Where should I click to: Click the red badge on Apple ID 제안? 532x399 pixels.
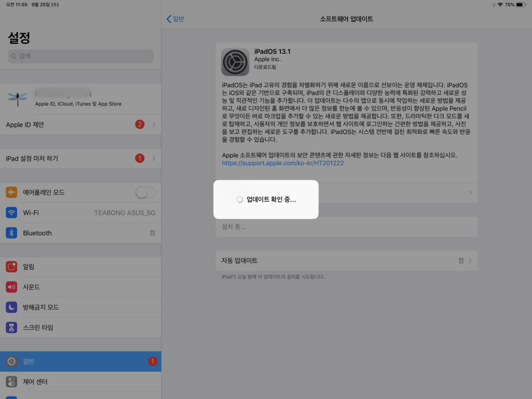click(140, 125)
